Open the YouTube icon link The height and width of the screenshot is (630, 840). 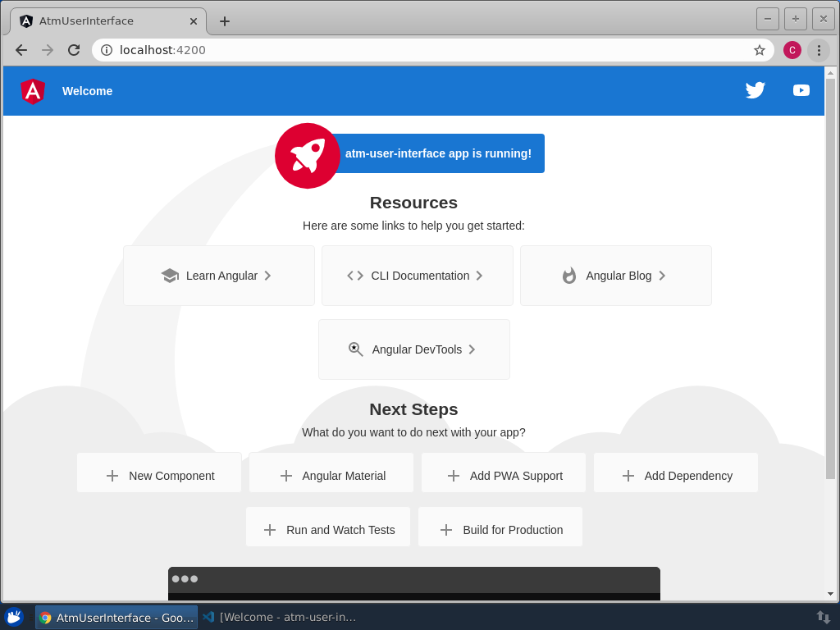801,90
